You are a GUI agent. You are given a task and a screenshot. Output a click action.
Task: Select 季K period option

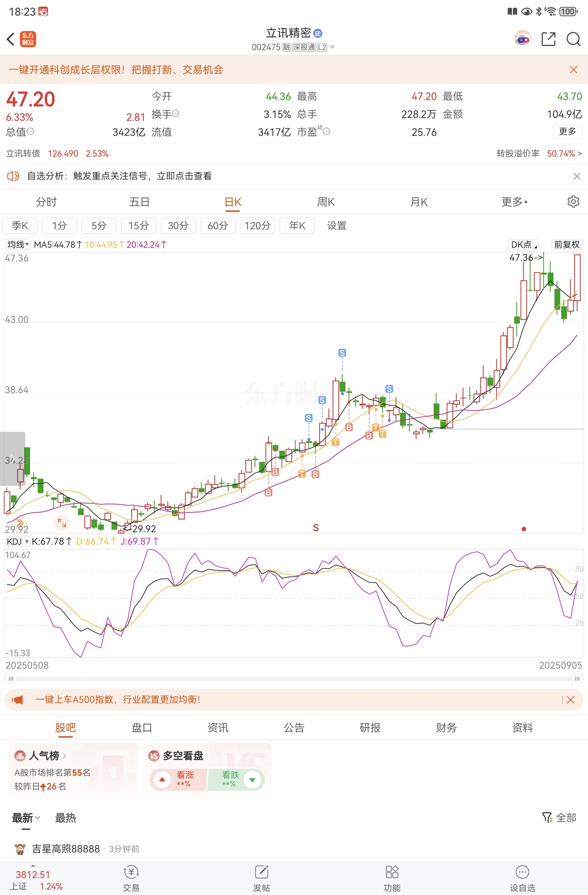point(20,226)
